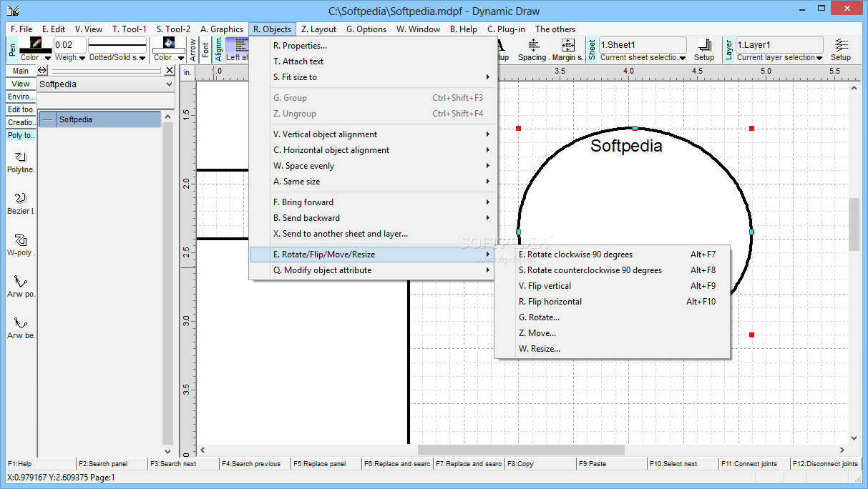Choose Move... from submenu
This screenshot has height=489, width=868.
(613, 333)
